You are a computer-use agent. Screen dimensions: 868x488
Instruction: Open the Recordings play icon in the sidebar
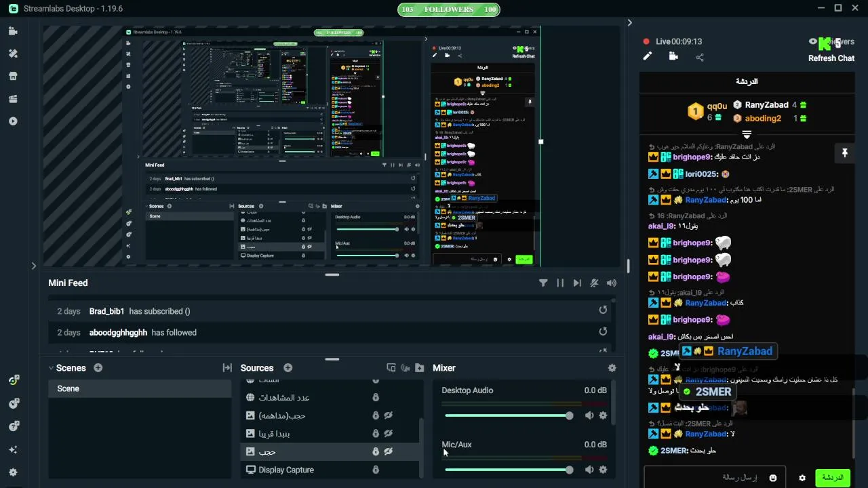coord(13,121)
